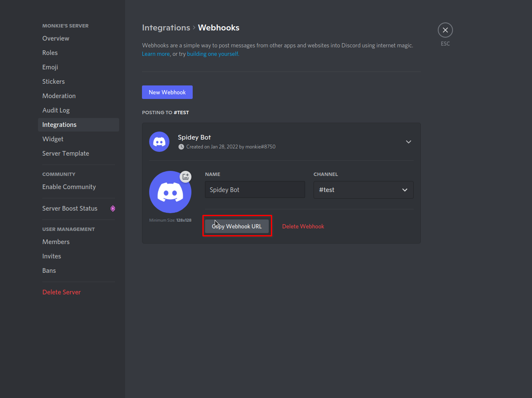
Task: Click the Name field containing Spidey Bot
Action: pyautogui.click(x=255, y=190)
